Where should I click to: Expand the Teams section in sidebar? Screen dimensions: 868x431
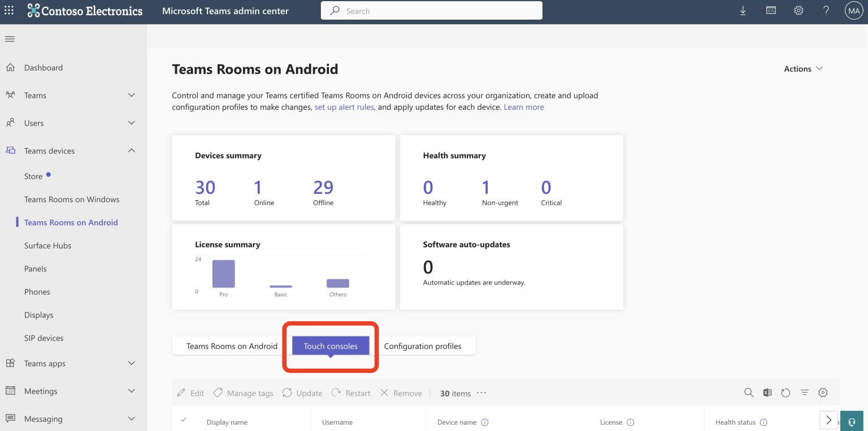(132, 95)
